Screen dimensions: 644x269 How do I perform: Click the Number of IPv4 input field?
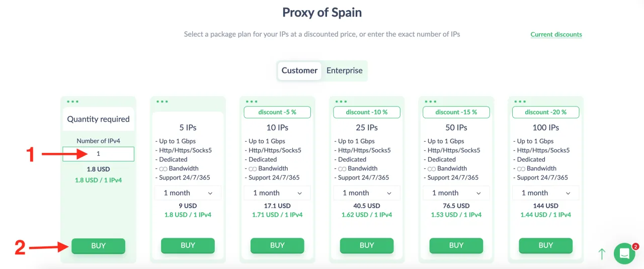pyautogui.click(x=98, y=154)
